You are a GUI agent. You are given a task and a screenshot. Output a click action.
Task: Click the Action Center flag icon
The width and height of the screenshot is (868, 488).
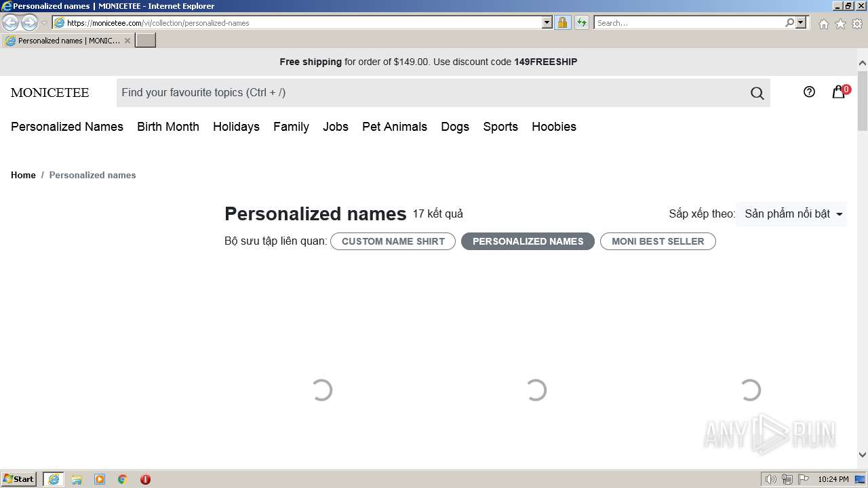point(804,479)
